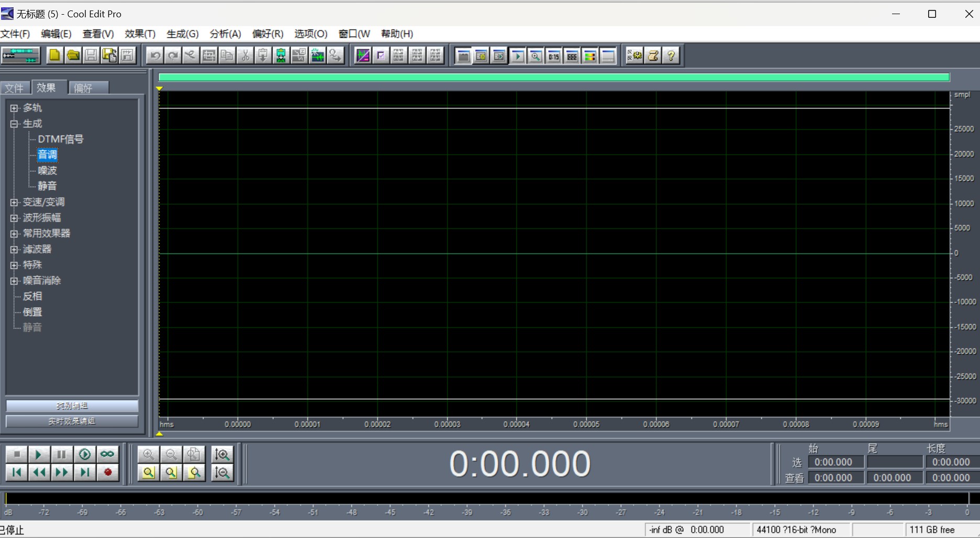Jump to end with skip-forward button
Image resolution: width=980 pixels, height=538 pixels.
(x=84, y=472)
